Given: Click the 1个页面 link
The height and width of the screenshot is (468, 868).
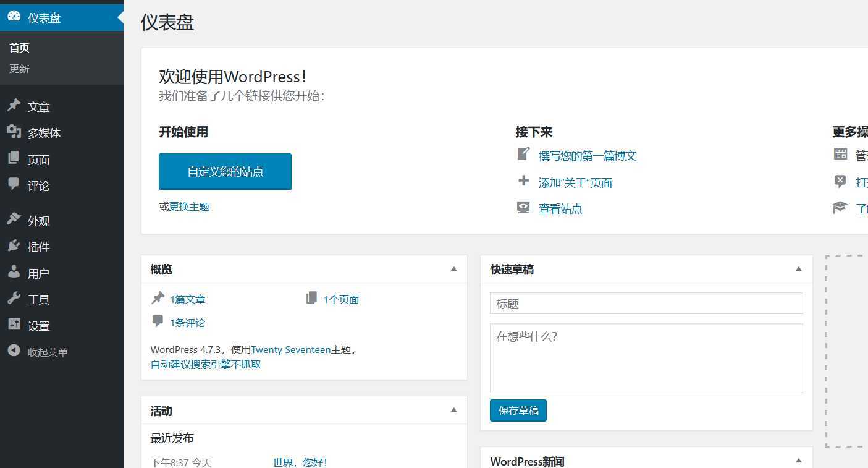Looking at the screenshot, I should point(341,299).
